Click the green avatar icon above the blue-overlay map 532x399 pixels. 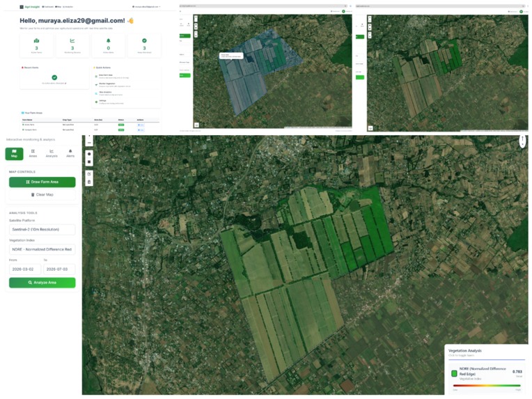click(x=344, y=11)
